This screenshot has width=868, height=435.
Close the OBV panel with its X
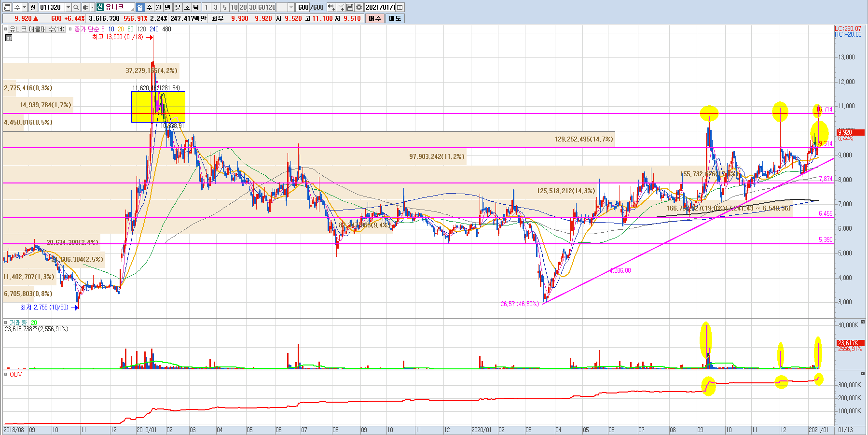click(863, 373)
